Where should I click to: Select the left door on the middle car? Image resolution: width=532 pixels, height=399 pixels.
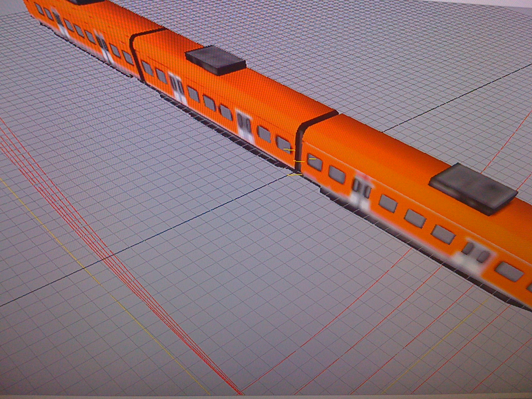(x=177, y=88)
